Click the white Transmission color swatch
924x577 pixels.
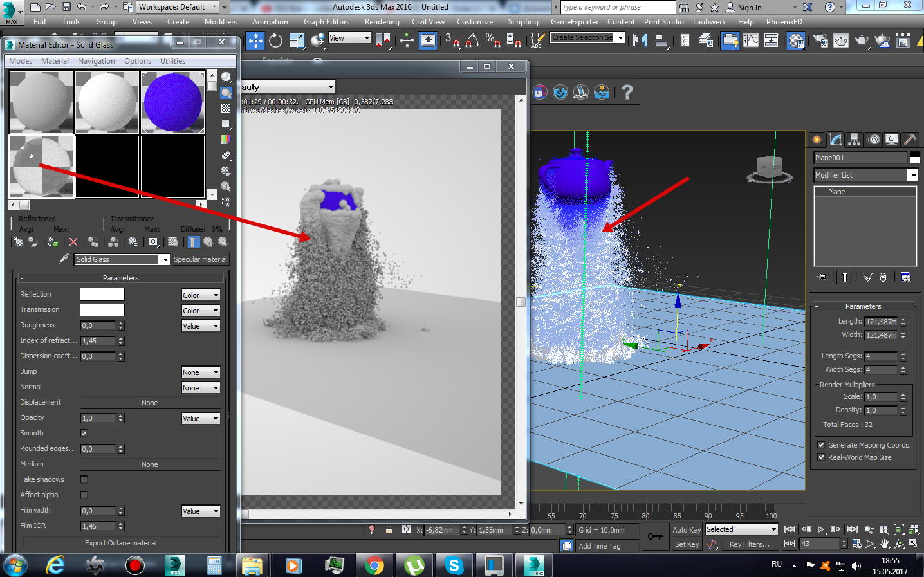click(x=102, y=309)
